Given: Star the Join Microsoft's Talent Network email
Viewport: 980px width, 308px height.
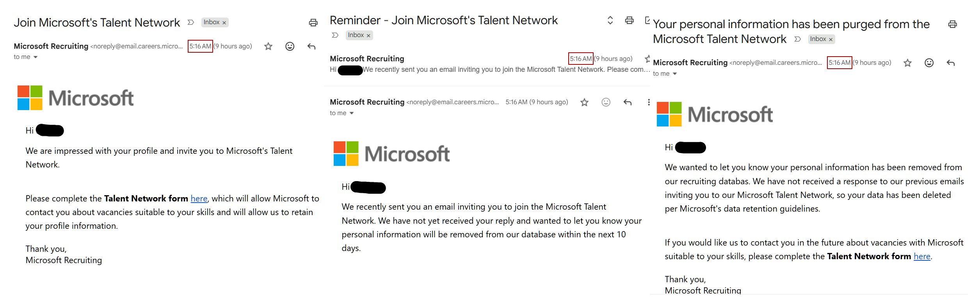Looking at the screenshot, I should click(x=268, y=46).
